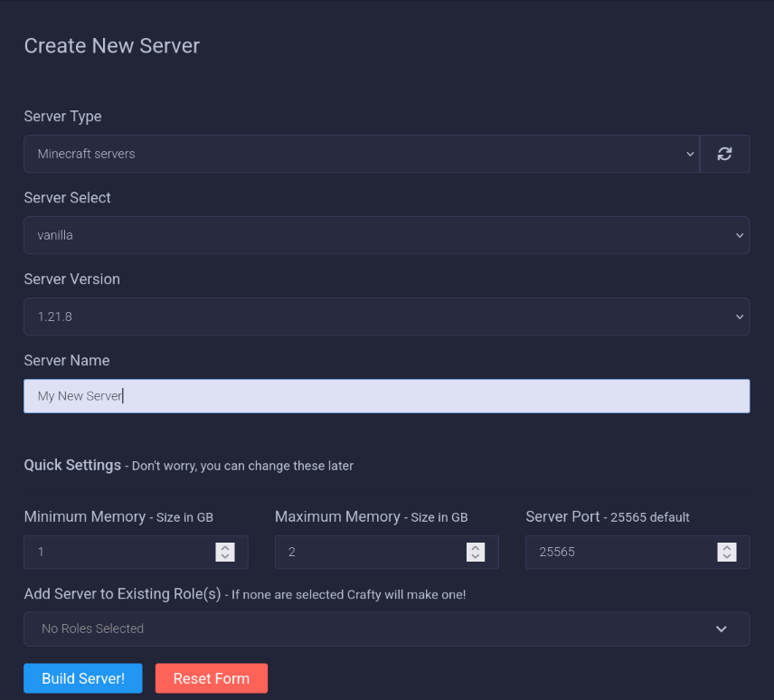Click the red Reset Form button
This screenshot has height=700, width=774.
click(211, 678)
